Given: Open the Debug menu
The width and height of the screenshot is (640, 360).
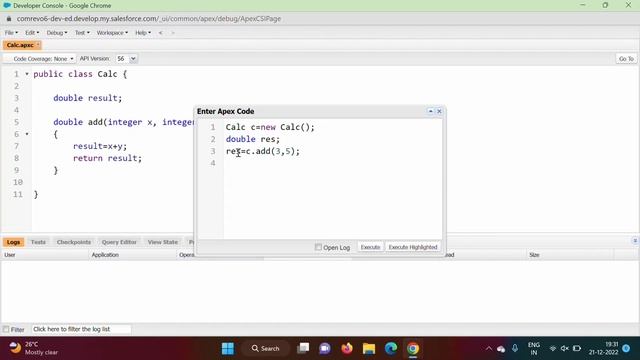Looking at the screenshot, I should point(56,33).
